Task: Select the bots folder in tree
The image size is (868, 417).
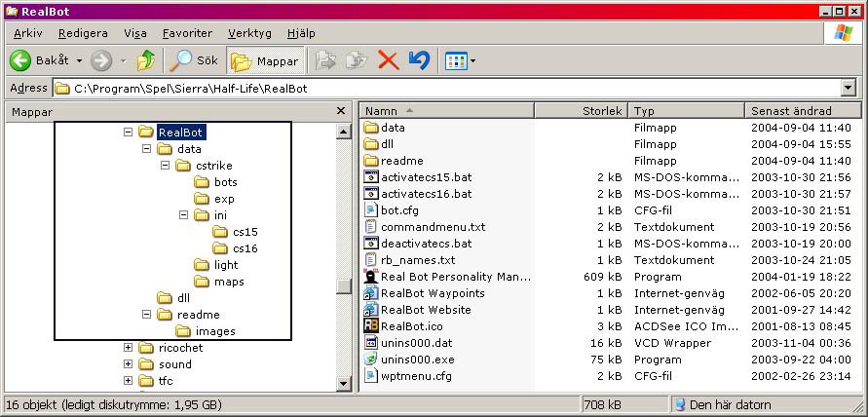Action: pos(216,181)
